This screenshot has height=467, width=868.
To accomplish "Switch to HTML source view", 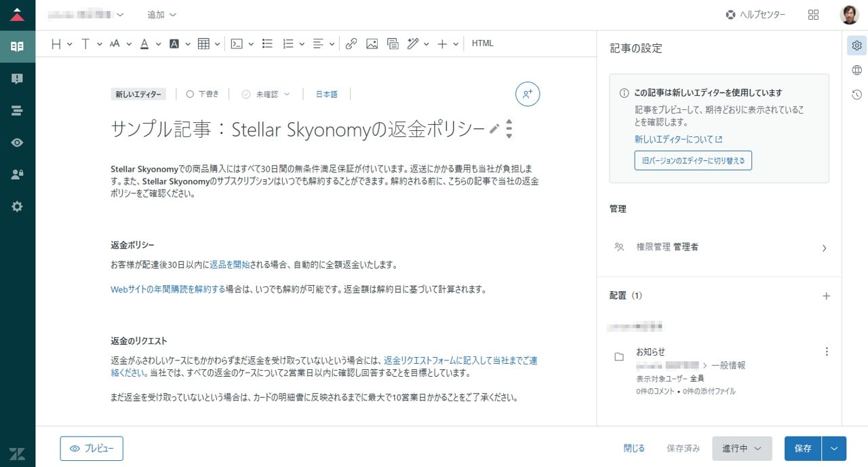I will pos(483,43).
